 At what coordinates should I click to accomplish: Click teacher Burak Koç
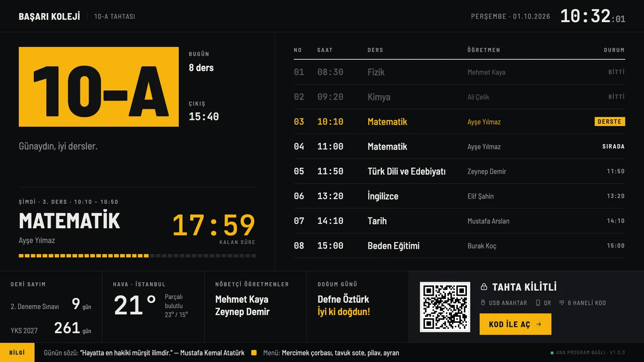[x=481, y=246]
